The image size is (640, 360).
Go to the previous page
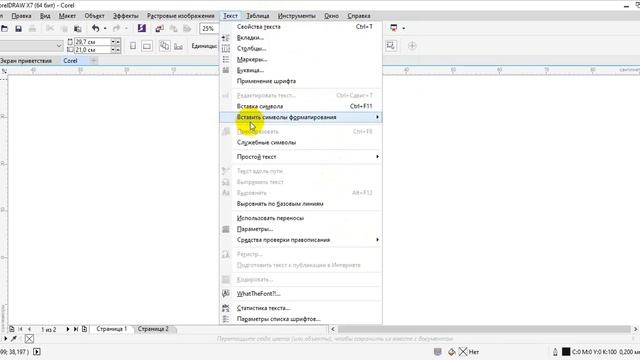(29, 329)
